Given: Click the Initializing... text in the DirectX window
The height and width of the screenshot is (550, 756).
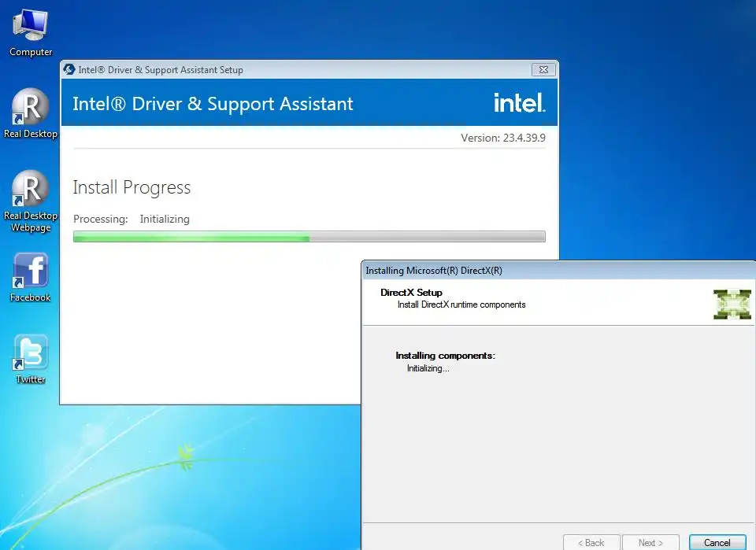Looking at the screenshot, I should (x=428, y=368).
